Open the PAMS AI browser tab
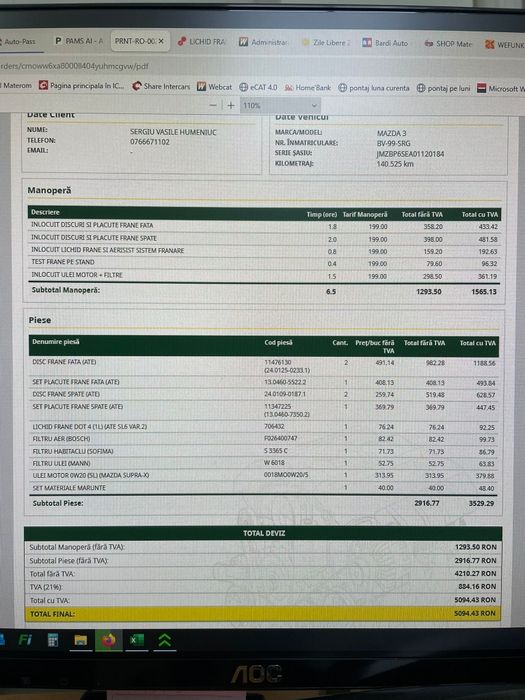This screenshot has height=700, width=525. click(x=79, y=41)
